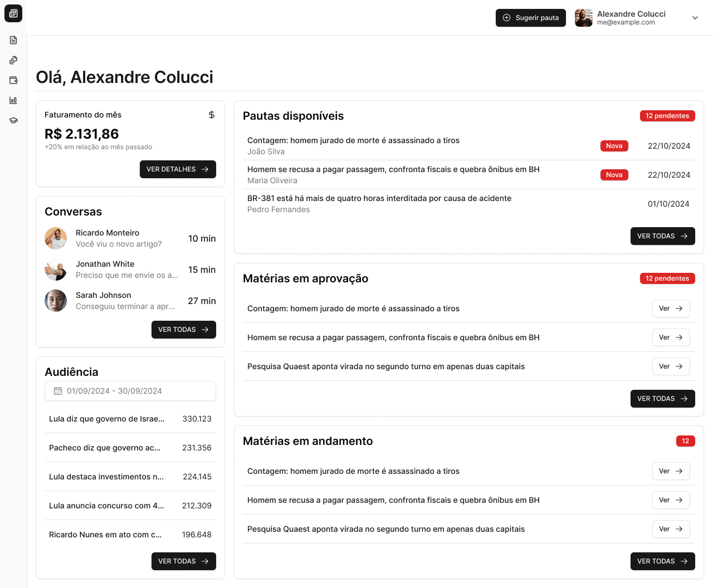Click the Nova badge next to João Silva's pauta

(x=614, y=145)
